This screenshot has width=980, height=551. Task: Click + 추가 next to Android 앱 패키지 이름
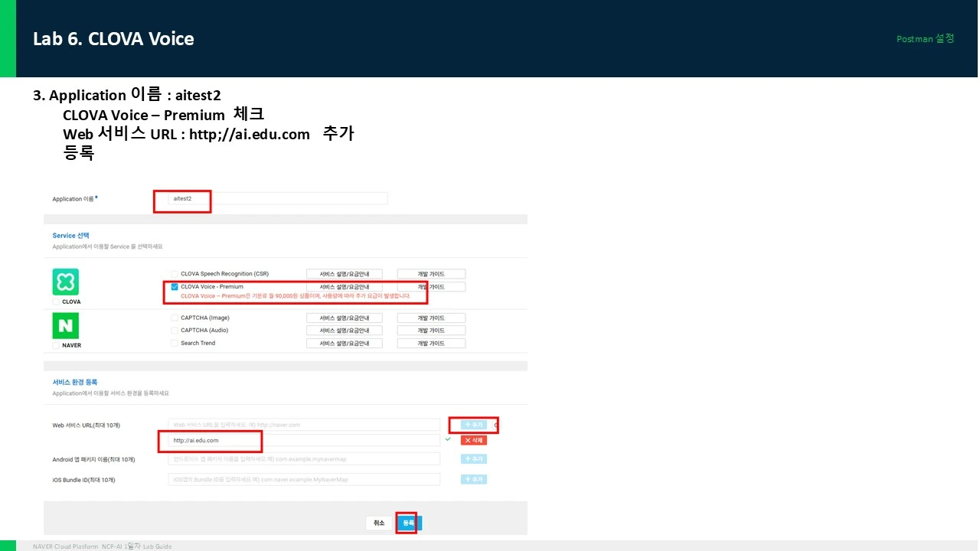[x=474, y=459]
